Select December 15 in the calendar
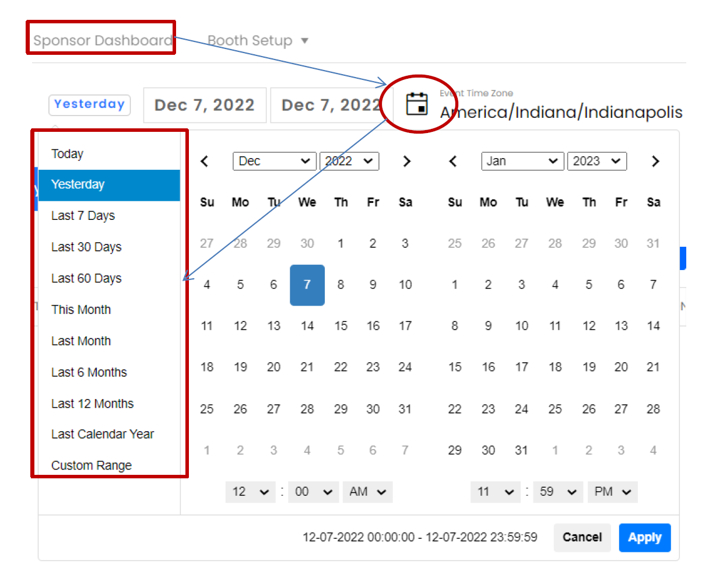This screenshot has height=588, width=702. 341,326
